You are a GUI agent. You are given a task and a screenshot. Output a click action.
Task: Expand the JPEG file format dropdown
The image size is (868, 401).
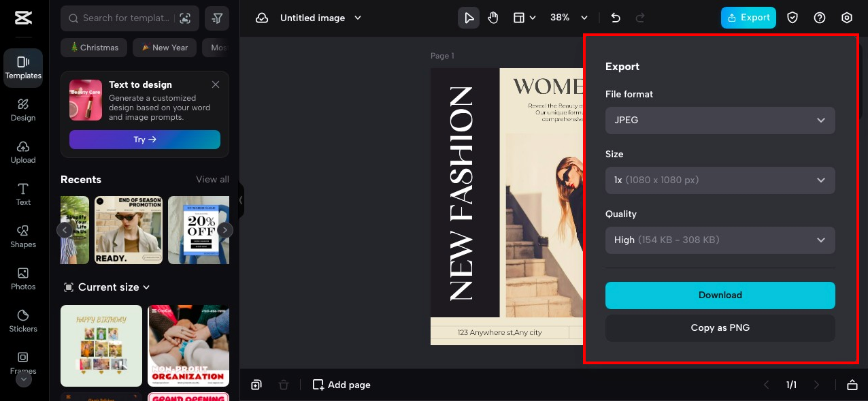(x=720, y=121)
